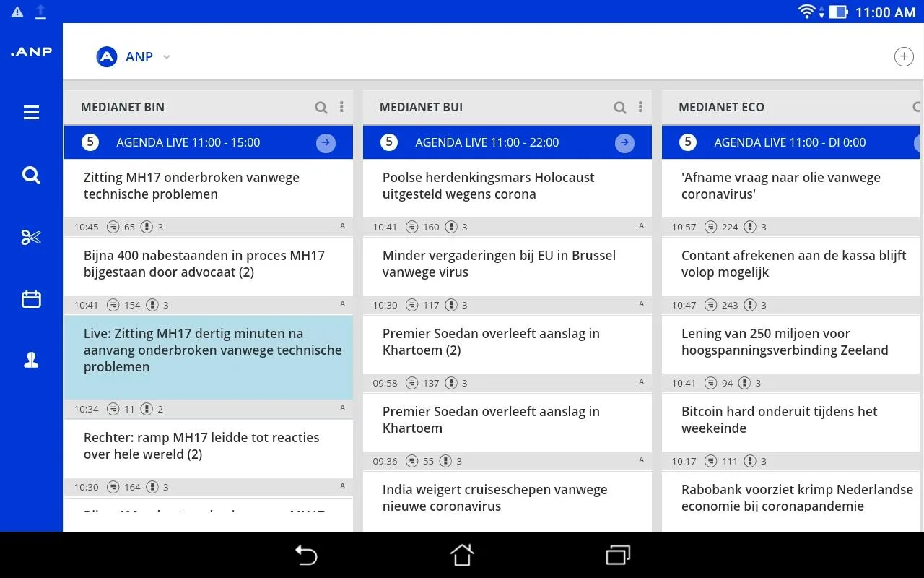924x578 pixels.
Task: Open 'Minder vergaderingen bij EU in Brussel' article
Action: click(507, 266)
